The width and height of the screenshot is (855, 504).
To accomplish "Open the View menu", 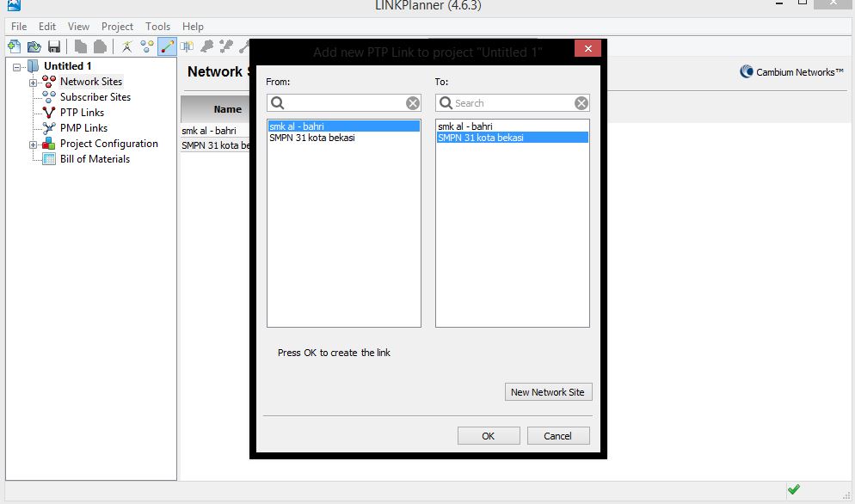I will pos(78,26).
